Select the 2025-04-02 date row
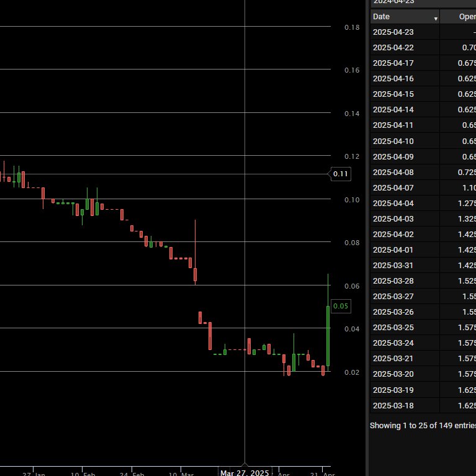Screen dimensions: 476x476 coord(423,234)
